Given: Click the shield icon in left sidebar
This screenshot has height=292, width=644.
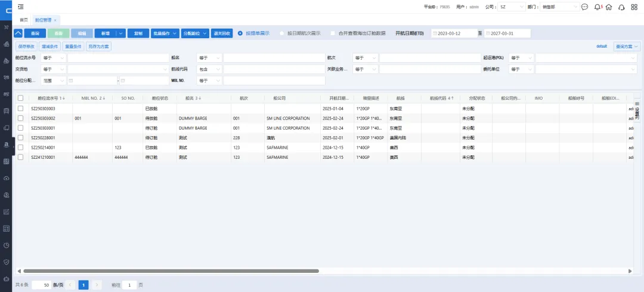Looking at the screenshot, I should (6, 262).
